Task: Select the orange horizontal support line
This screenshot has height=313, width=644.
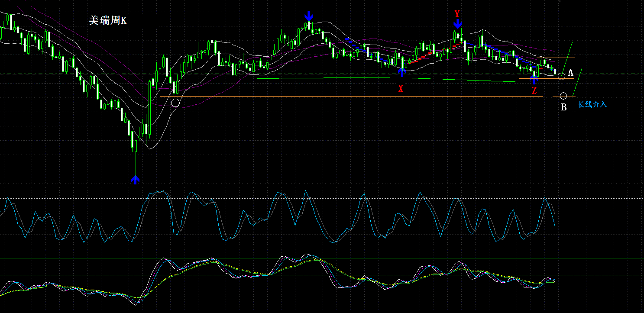Action: click(351, 96)
